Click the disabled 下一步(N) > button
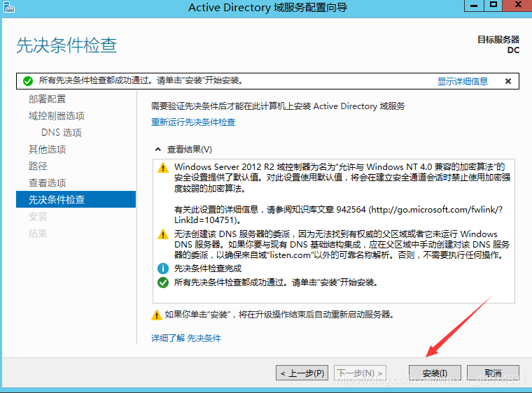This screenshot has width=532, height=393. click(360, 373)
